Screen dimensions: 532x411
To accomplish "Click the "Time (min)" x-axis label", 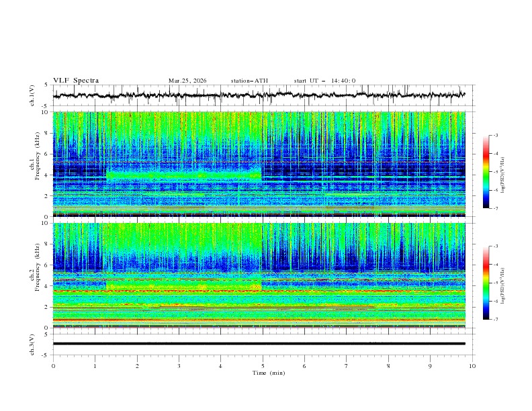I will tap(269, 373).
